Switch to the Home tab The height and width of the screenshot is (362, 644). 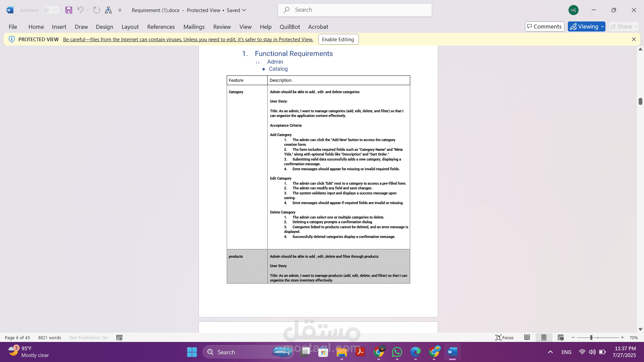pyautogui.click(x=36, y=27)
